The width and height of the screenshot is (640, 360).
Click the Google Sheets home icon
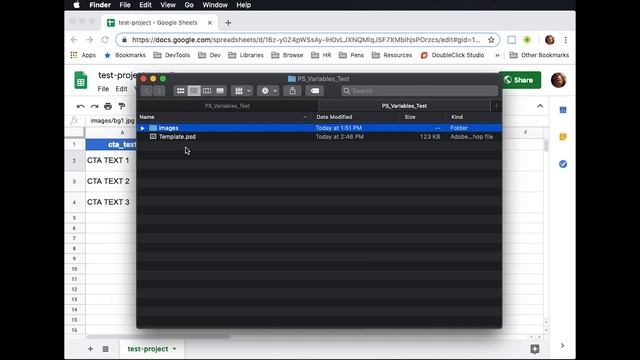pyautogui.click(x=80, y=80)
